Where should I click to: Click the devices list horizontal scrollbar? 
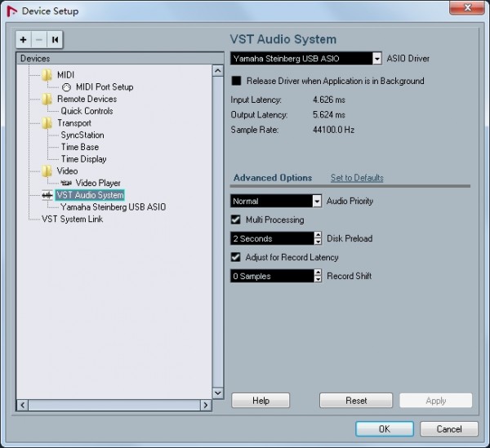pyautogui.click(x=114, y=405)
